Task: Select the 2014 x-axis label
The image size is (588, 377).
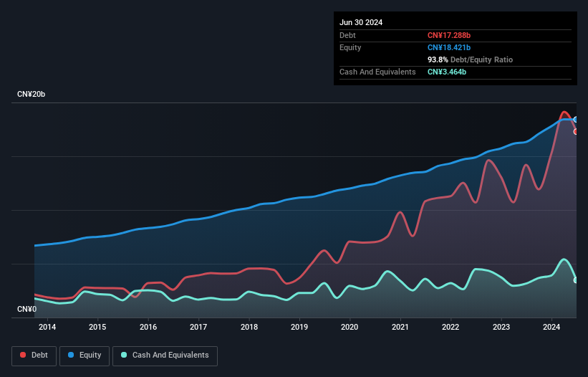Action: (47, 327)
